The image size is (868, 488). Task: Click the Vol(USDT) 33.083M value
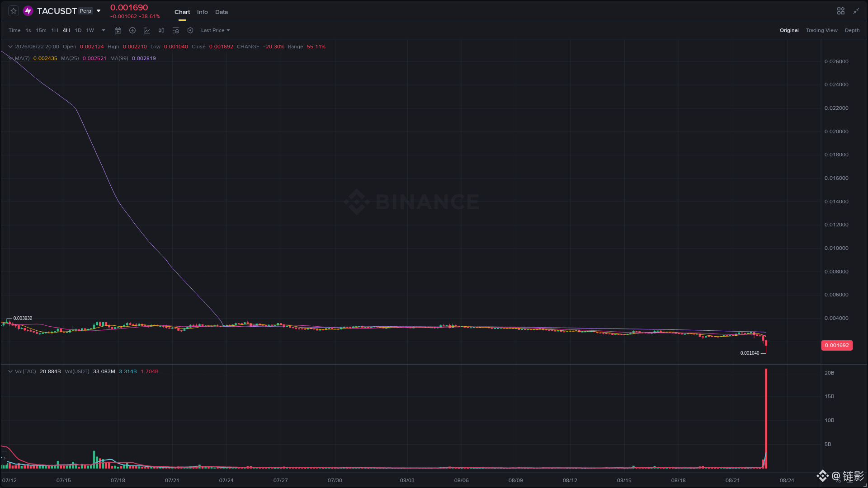tap(104, 371)
